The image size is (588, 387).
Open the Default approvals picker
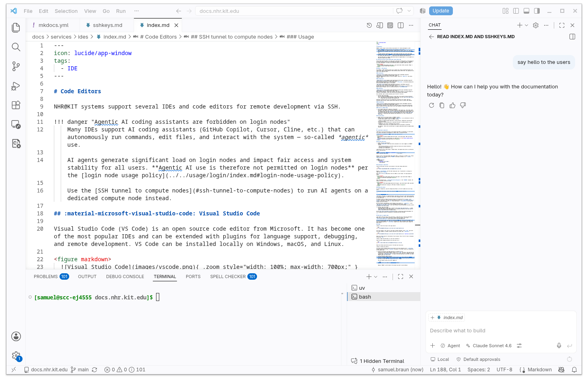(478, 359)
